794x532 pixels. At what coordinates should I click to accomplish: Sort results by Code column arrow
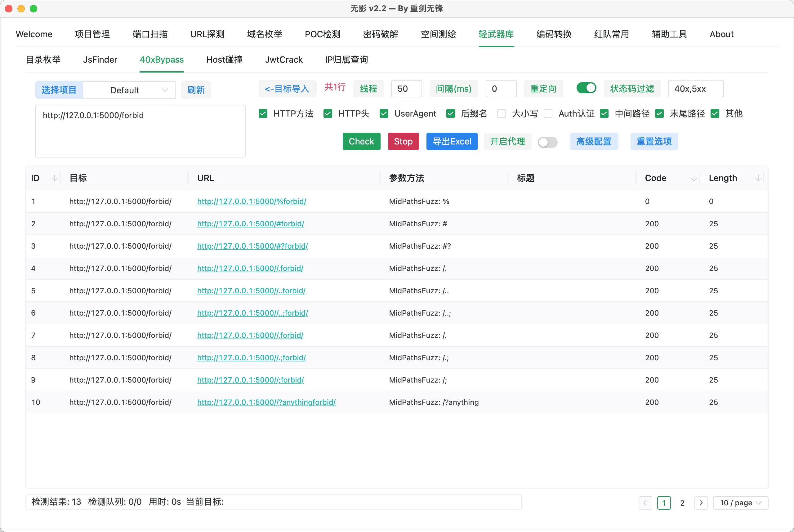click(694, 178)
